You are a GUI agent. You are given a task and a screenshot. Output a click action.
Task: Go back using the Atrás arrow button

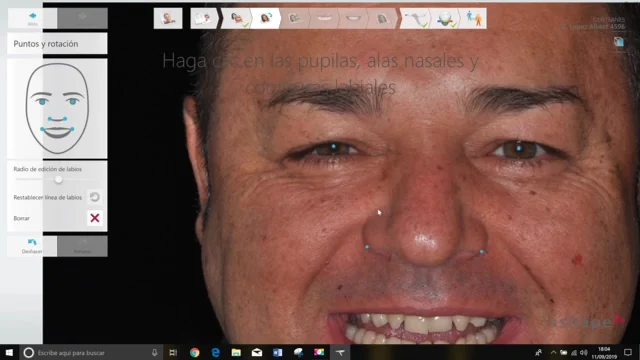(x=32, y=18)
